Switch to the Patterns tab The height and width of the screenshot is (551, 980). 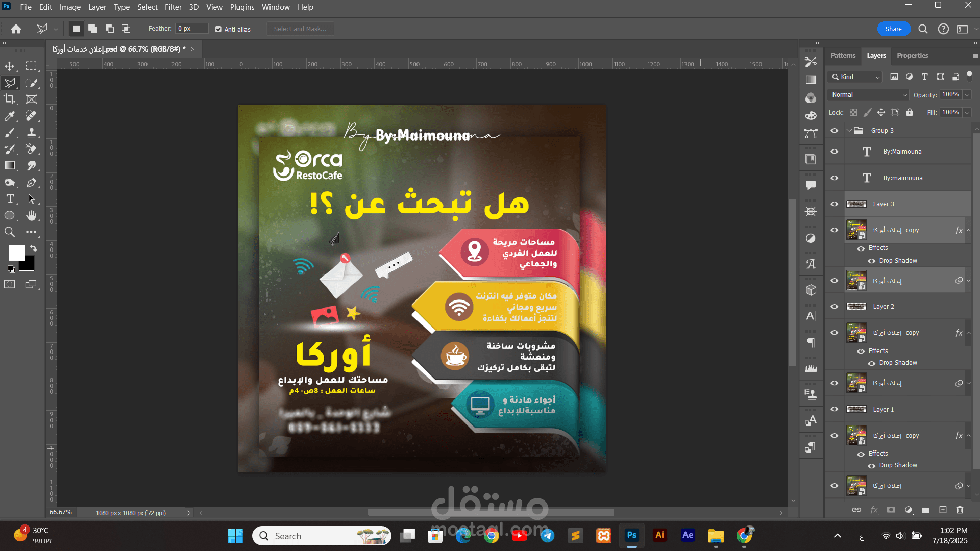pos(843,56)
